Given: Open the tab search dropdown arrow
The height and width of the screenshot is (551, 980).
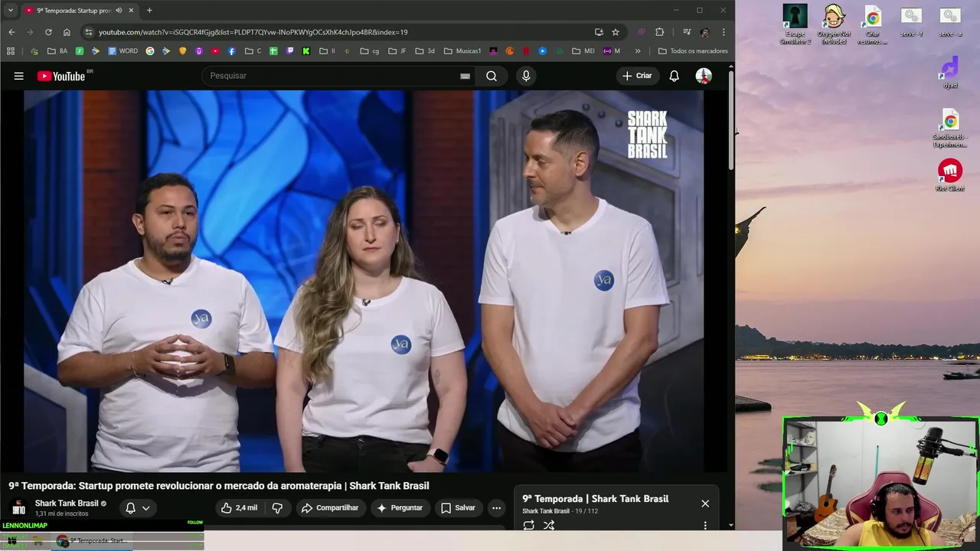Looking at the screenshot, I should 11,11.
